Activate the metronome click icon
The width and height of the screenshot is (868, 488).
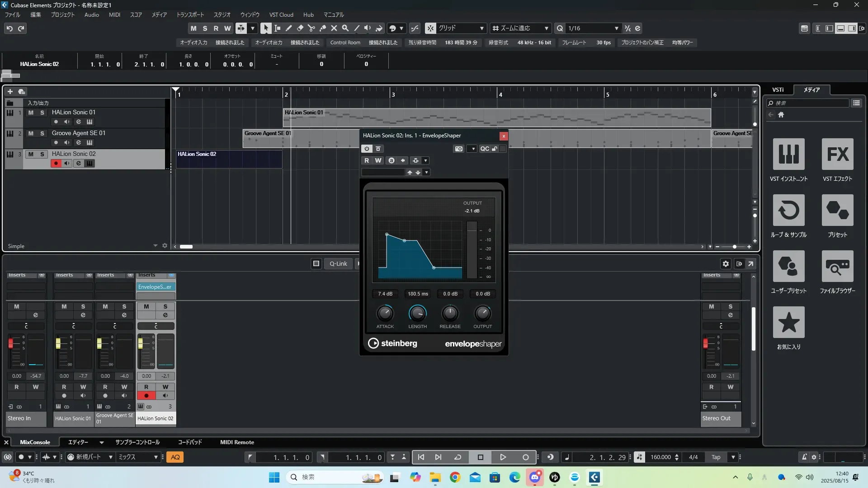[x=804, y=457]
